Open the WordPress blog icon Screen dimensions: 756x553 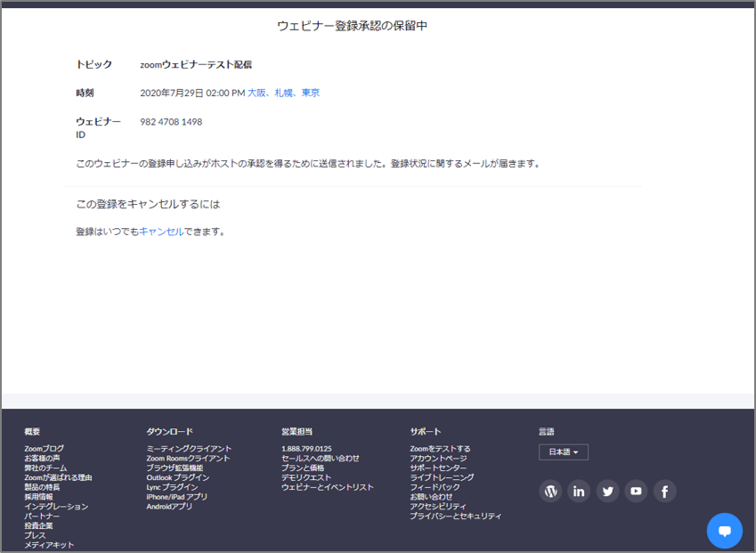coord(550,492)
